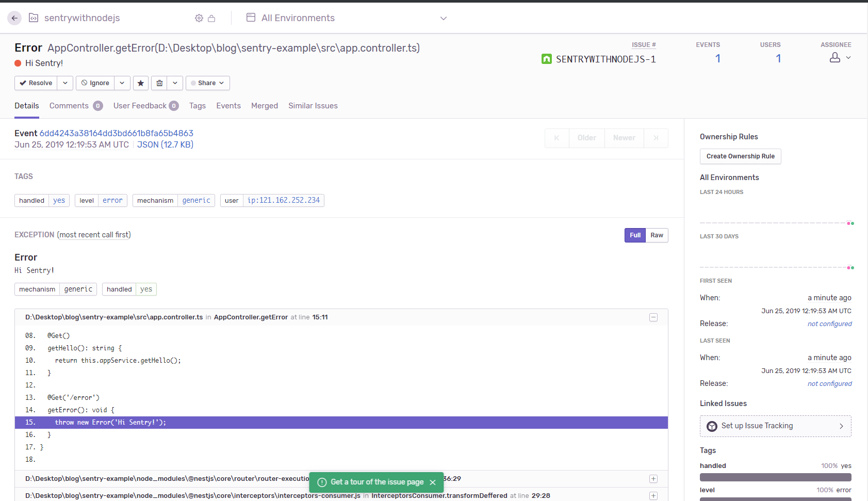
Task: Click the SENTRYWITHNODEJS-1 issue ID
Action: coord(606,59)
